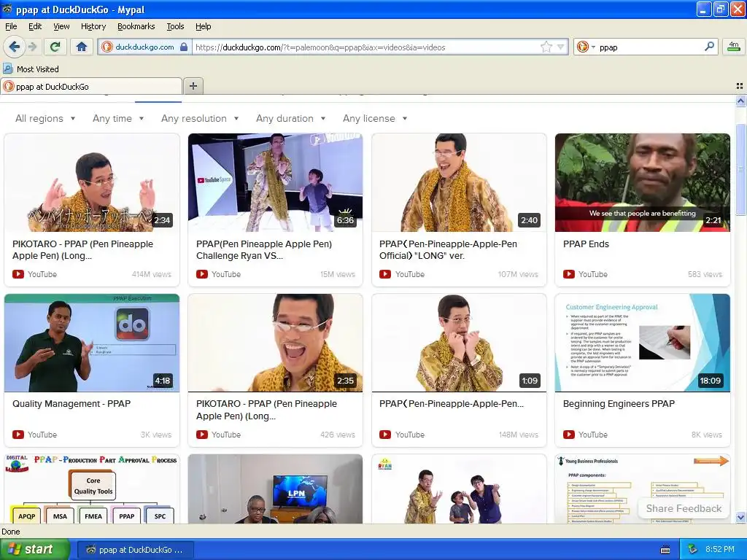
Task: Click the system tray icon beside the clock
Action: [x=693, y=550]
